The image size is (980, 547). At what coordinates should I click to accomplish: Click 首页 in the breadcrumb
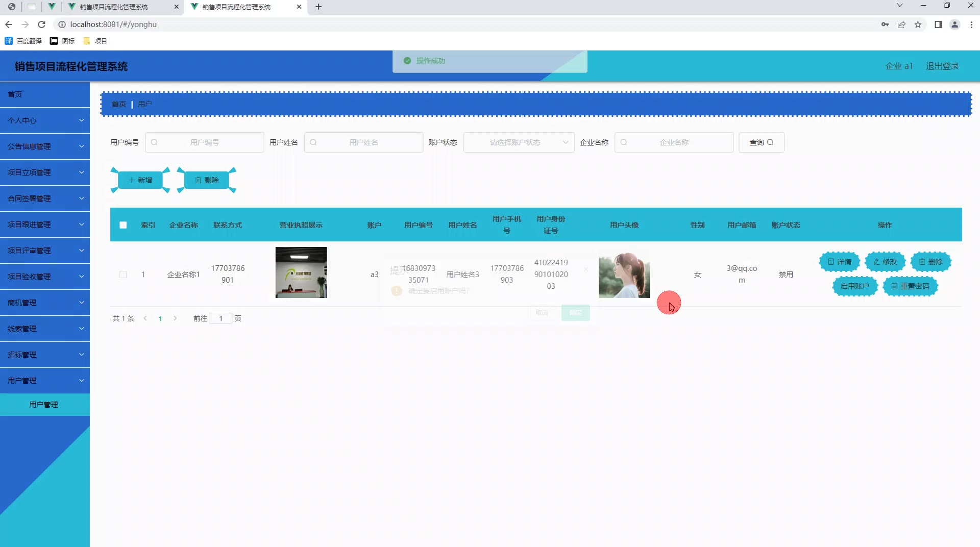119,104
